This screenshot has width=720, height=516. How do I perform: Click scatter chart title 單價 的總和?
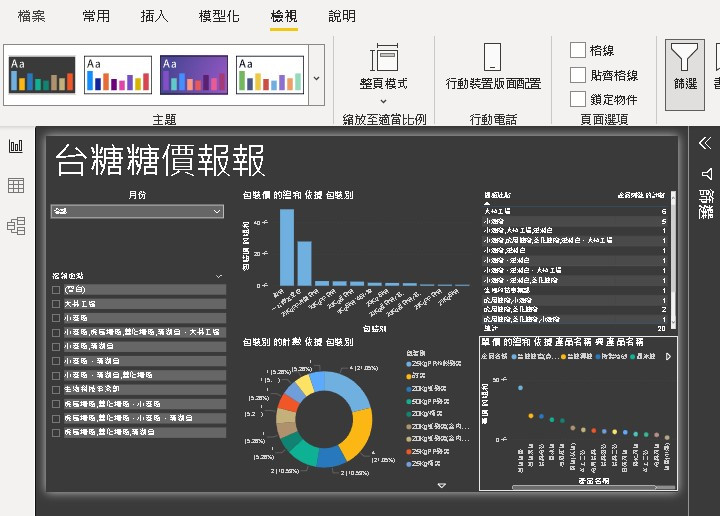pos(562,342)
